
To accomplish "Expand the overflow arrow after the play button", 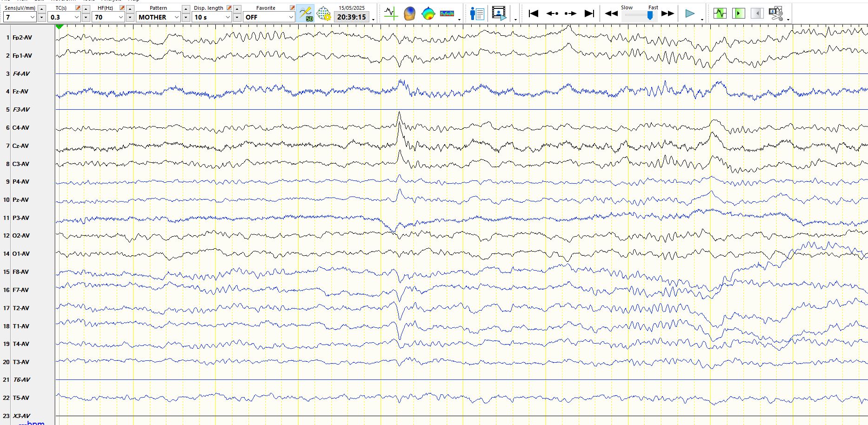I will pos(702,20).
